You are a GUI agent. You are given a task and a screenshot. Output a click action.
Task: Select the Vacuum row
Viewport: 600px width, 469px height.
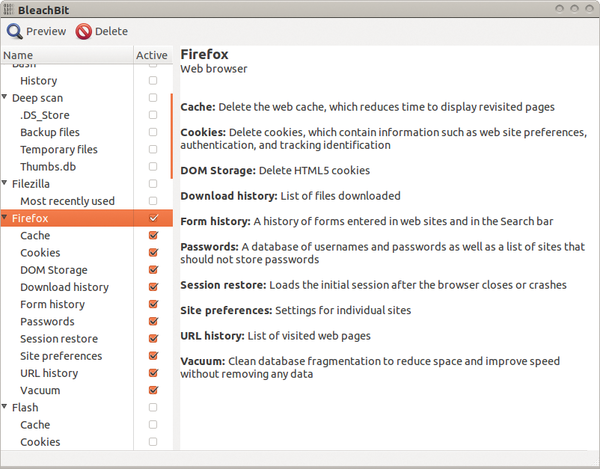86,390
